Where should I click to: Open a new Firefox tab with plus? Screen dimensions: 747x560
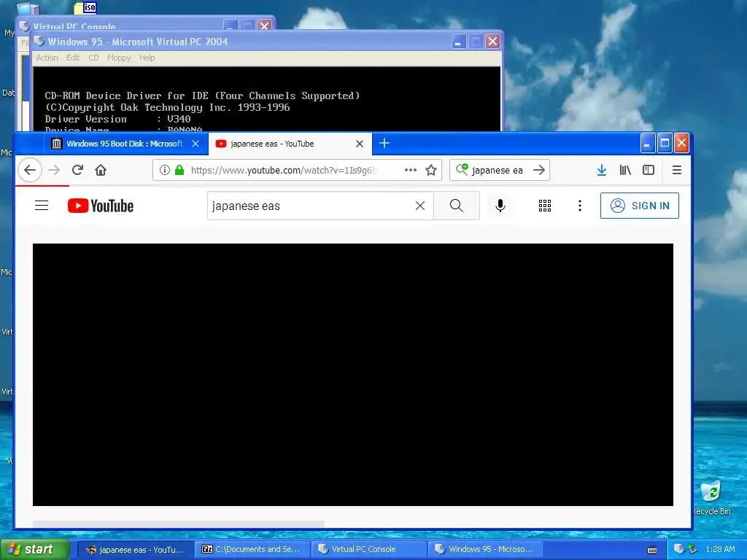[x=384, y=143]
